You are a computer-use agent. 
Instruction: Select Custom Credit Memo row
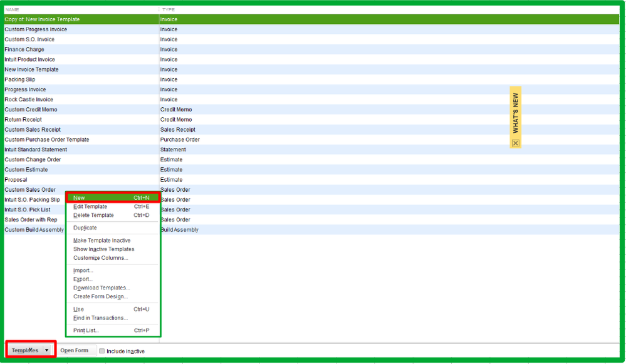(x=311, y=110)
